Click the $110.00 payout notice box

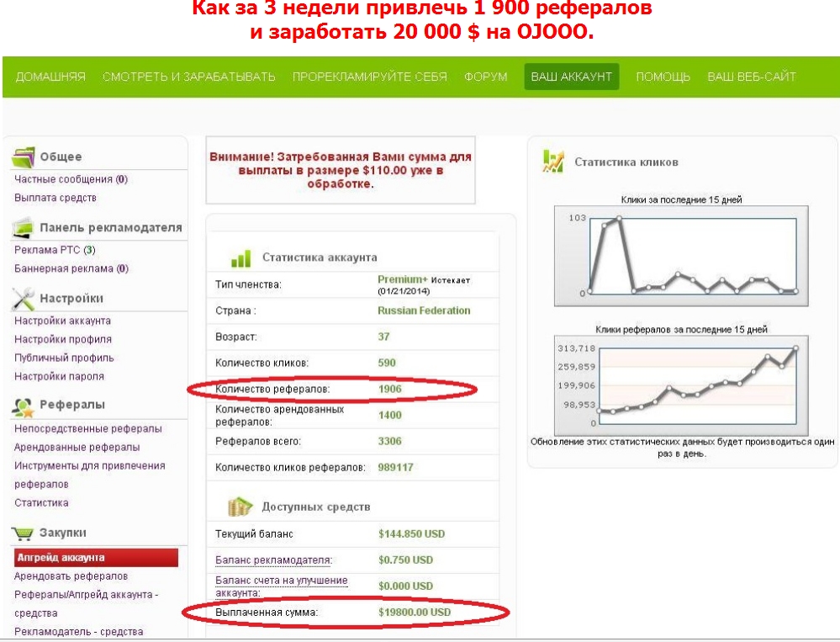[x=341, y=170]
